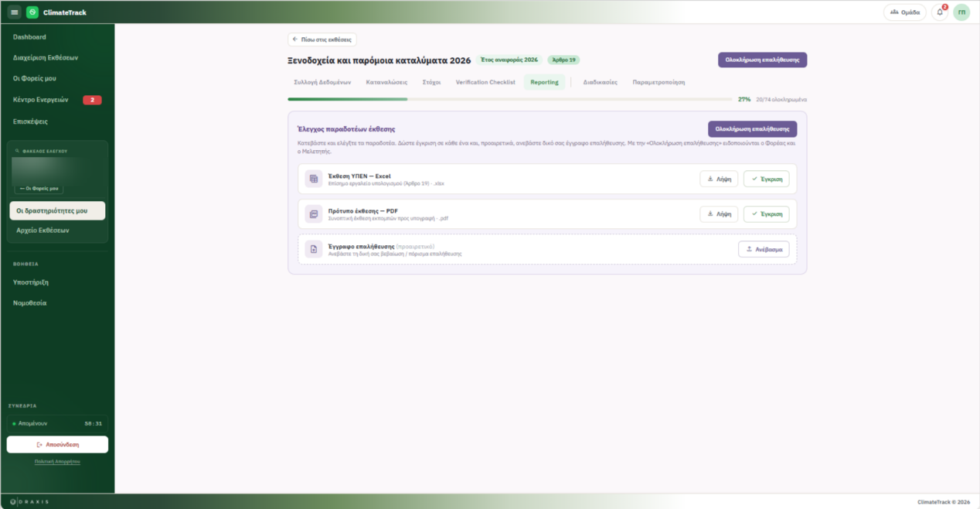Open the Πολιτική Απορρήτου link
This screenshot has width=980, height=509.
[x=57, y=461]
